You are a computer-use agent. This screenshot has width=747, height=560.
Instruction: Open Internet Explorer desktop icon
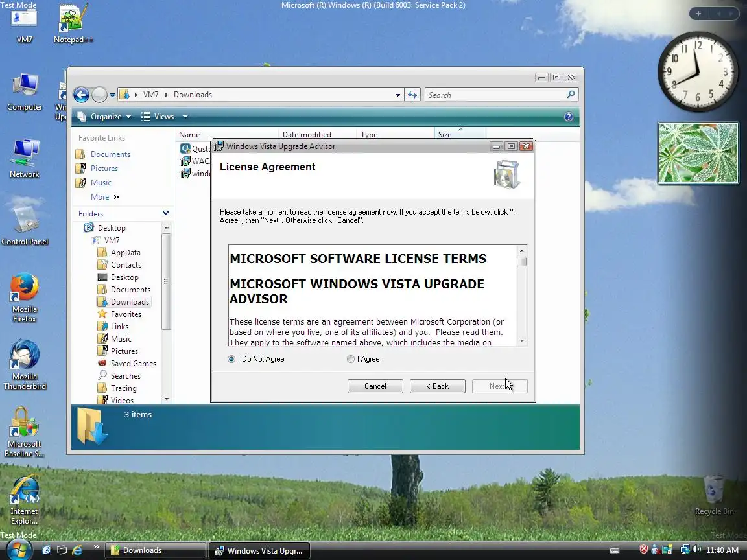click(x=24, y=500)
